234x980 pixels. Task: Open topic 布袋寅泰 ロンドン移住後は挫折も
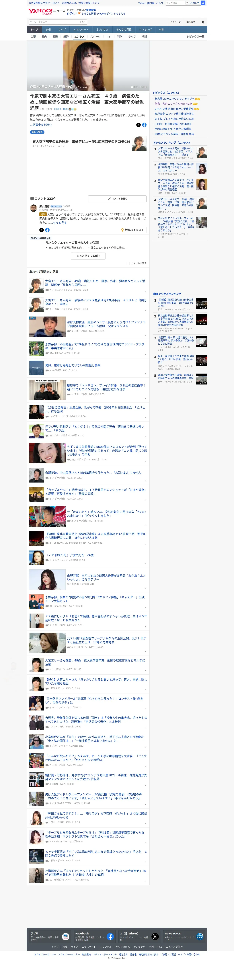(174, 114)
